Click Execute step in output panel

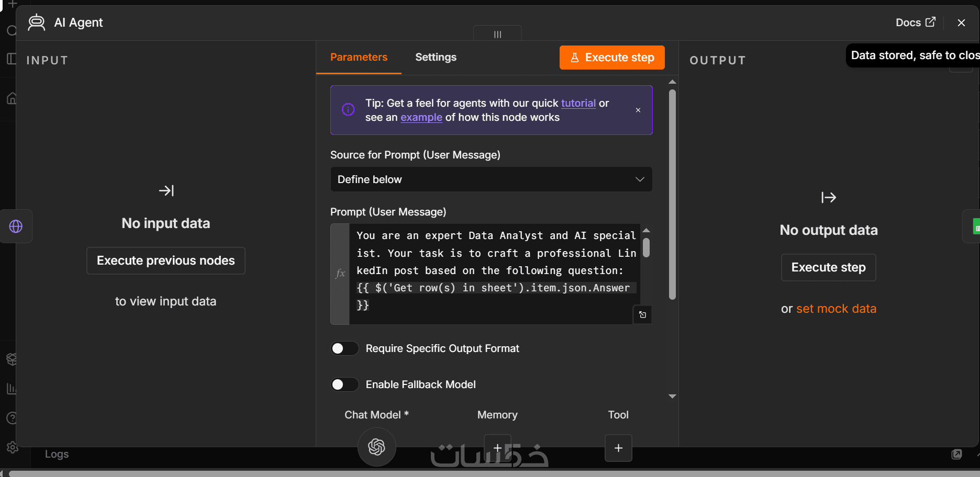click(x=828, y=267)
